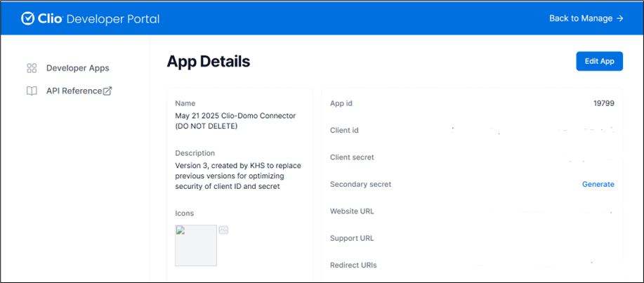Screen dimensions: 644x283
Task: Click the Support URL label
Action: (352, 238)
